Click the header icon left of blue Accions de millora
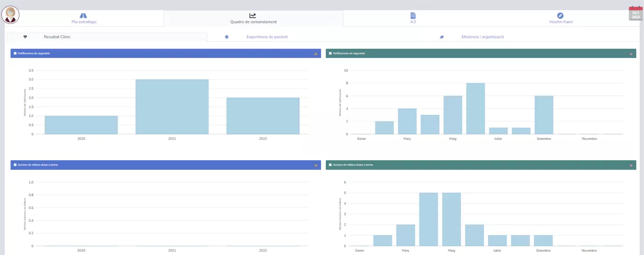Screen dimensions: 644x255 click(15, 165)
